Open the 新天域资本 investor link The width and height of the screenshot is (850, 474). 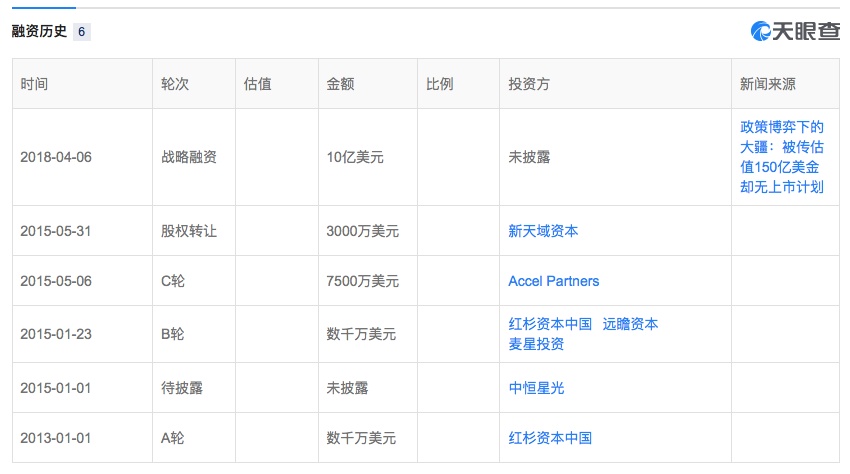[x=543, y=231]
